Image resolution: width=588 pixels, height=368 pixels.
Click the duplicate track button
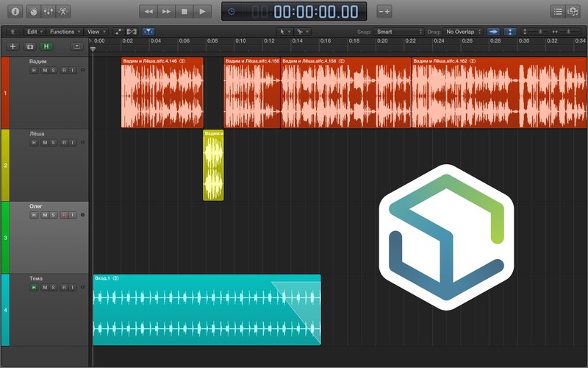[x=29, y=46]
